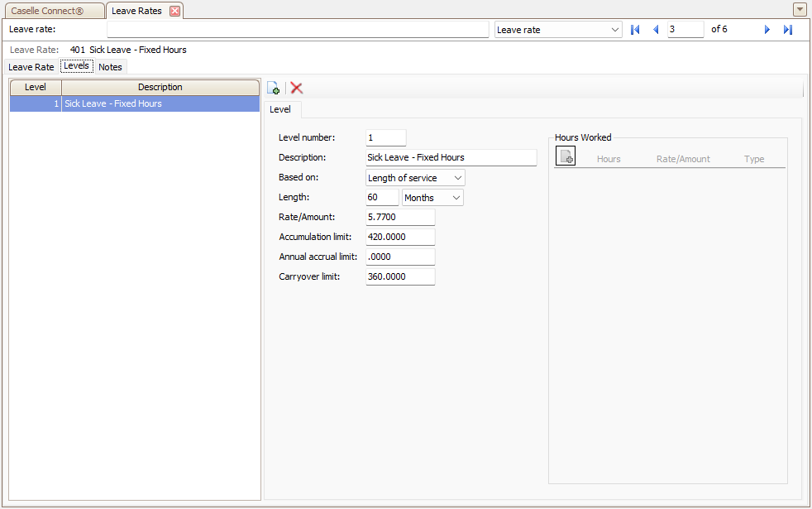Open the Based on dropdown
The image size is (812, 509).
tap(415, 178)
